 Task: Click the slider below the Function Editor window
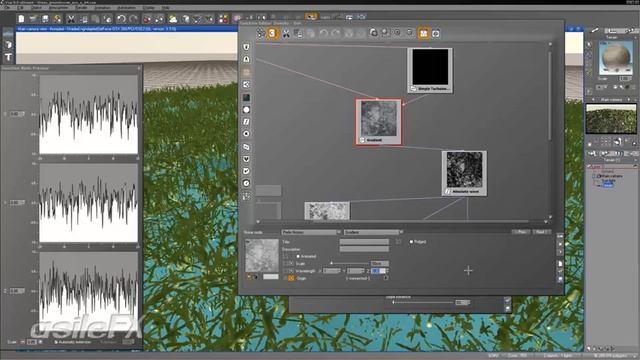point(422,302)
